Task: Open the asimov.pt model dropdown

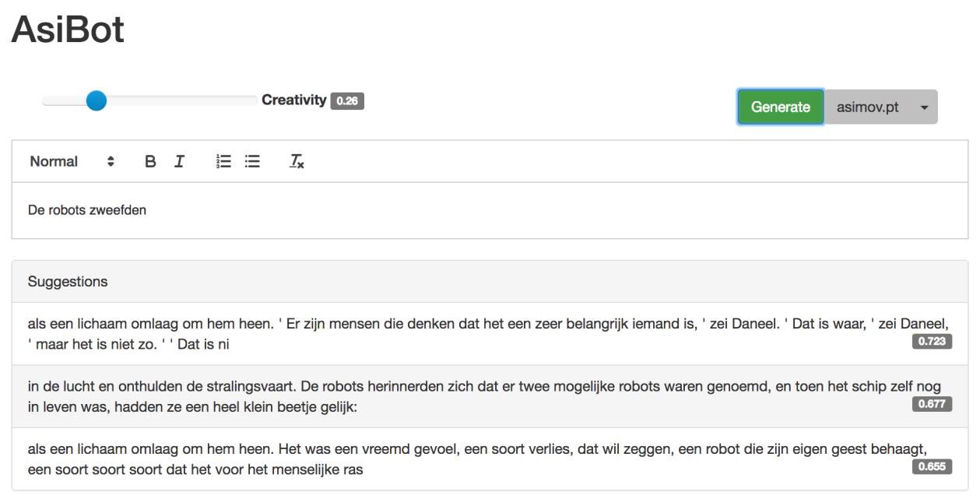Action: [880, 107]
